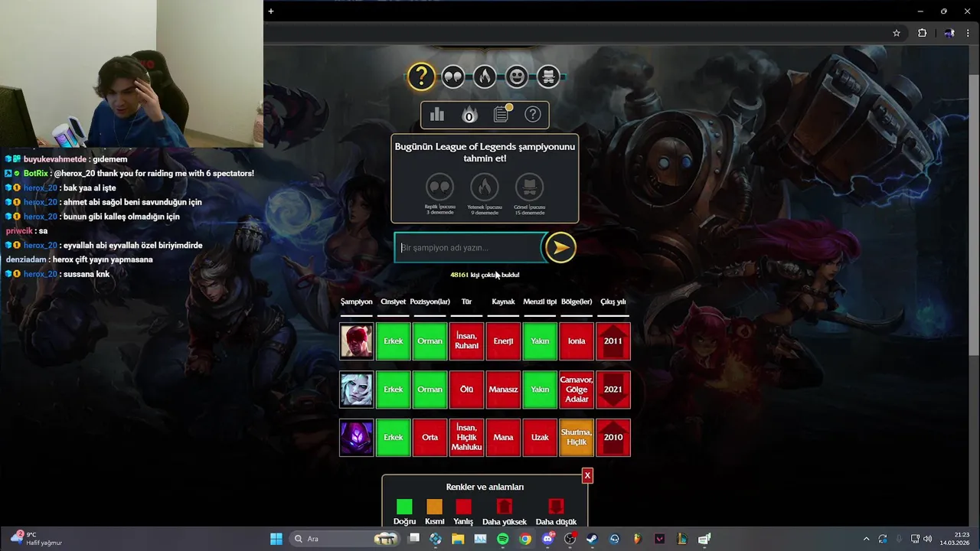980x551 pixels.
Task: Click the taskbar Ara search box
Action: [x=345, y=539]
